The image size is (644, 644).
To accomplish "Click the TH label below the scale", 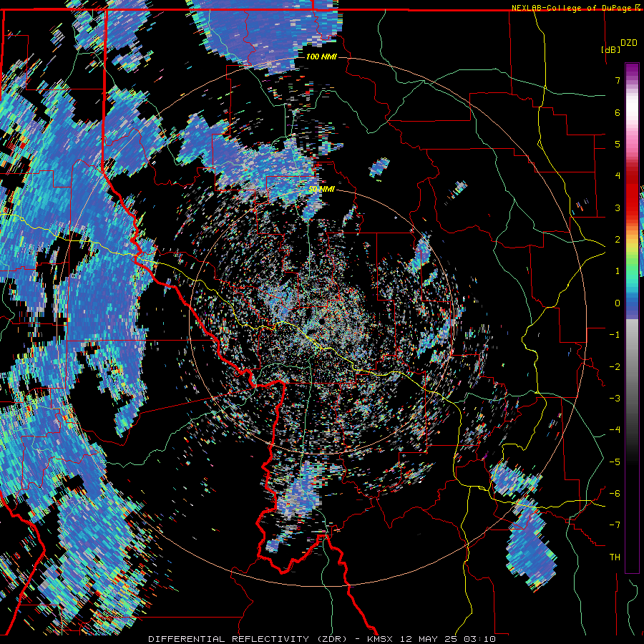I will pyautogui.click(x=615, y=557).
